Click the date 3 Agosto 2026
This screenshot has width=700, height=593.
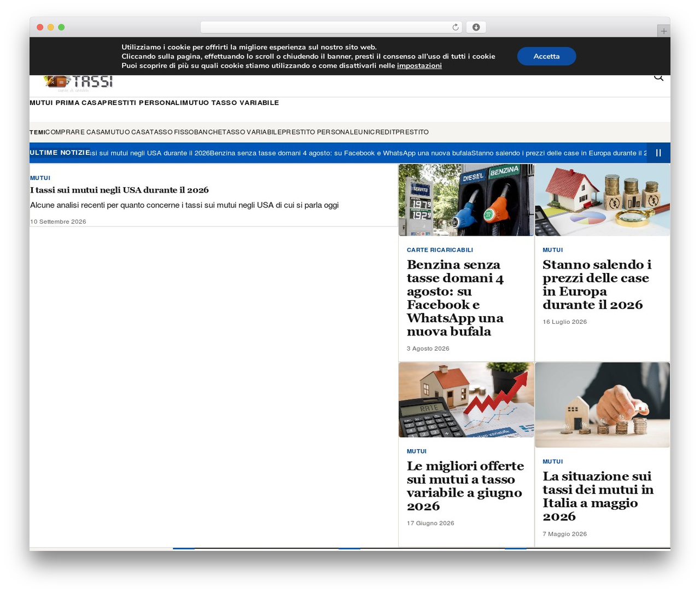pyautogui.click(x=428, y=348)
